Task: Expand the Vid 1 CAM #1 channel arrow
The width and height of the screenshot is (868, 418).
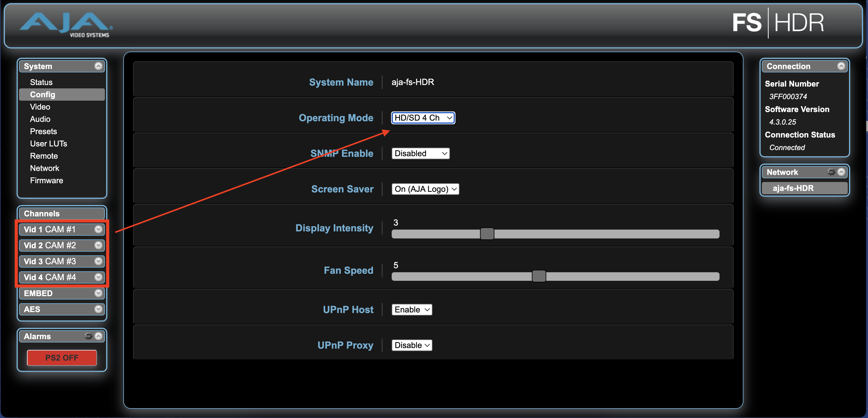Action: point(98,229)
